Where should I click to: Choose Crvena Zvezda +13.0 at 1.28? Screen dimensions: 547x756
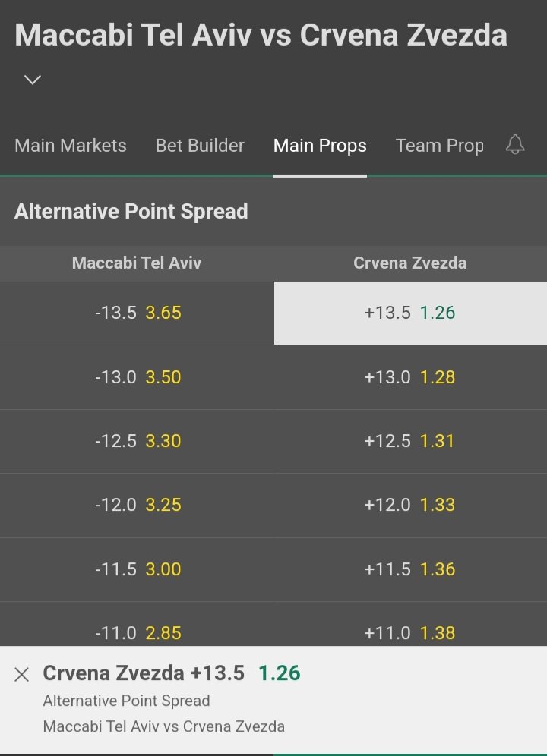coord(410,377)
